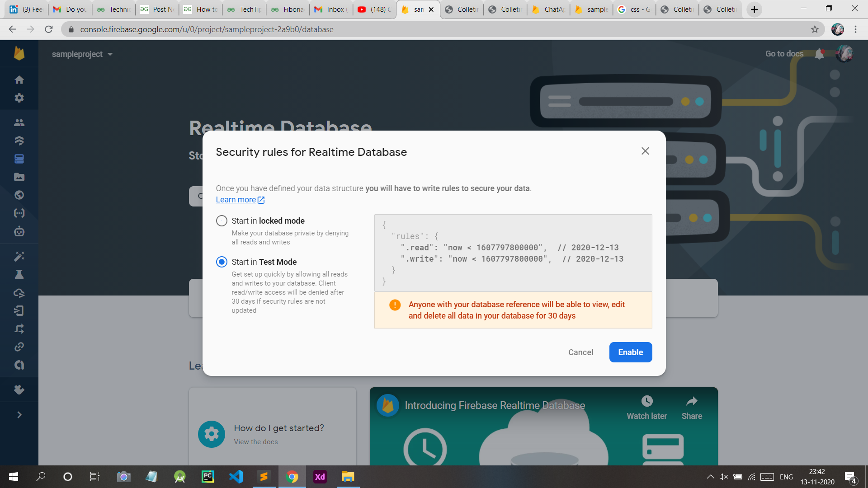Image resolution: width=868 pixels, height=488 pixels.
Task: Open Test Lab flask icon in sidebar
Action: click(x=19, y=274)
